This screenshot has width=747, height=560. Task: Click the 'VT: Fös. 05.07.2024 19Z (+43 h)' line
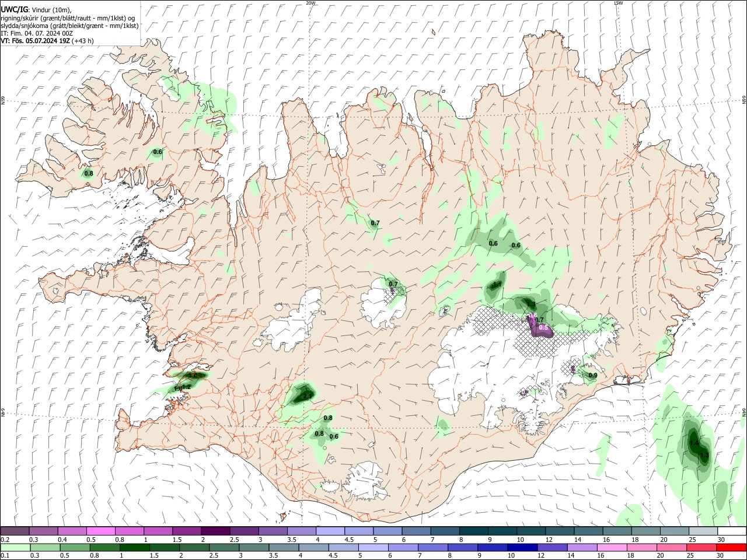47,41
